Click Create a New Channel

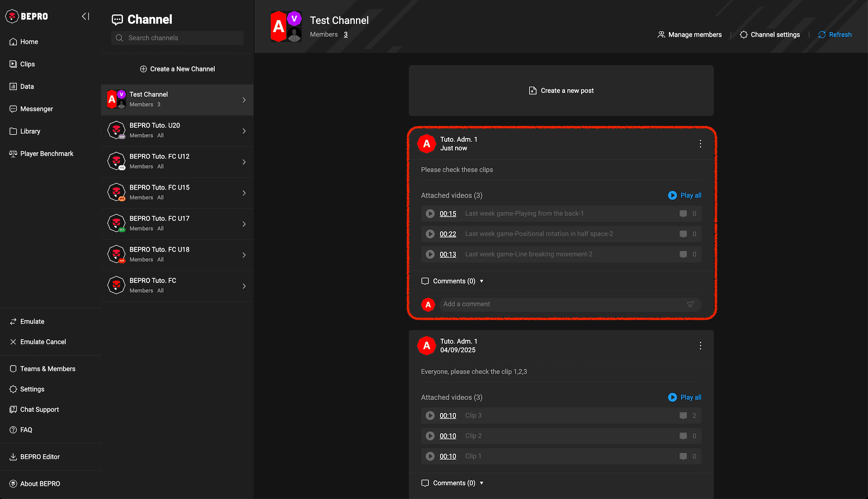pyautogui.click(x=177, y=69)
